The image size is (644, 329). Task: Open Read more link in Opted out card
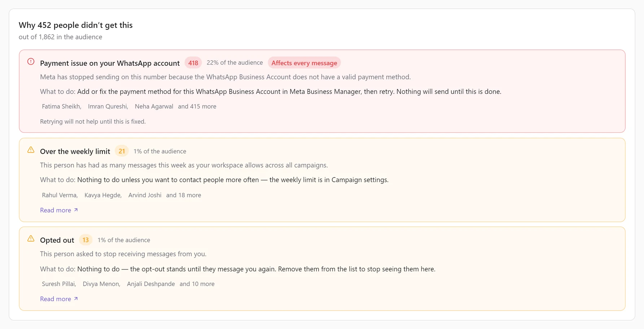(59, 299)
